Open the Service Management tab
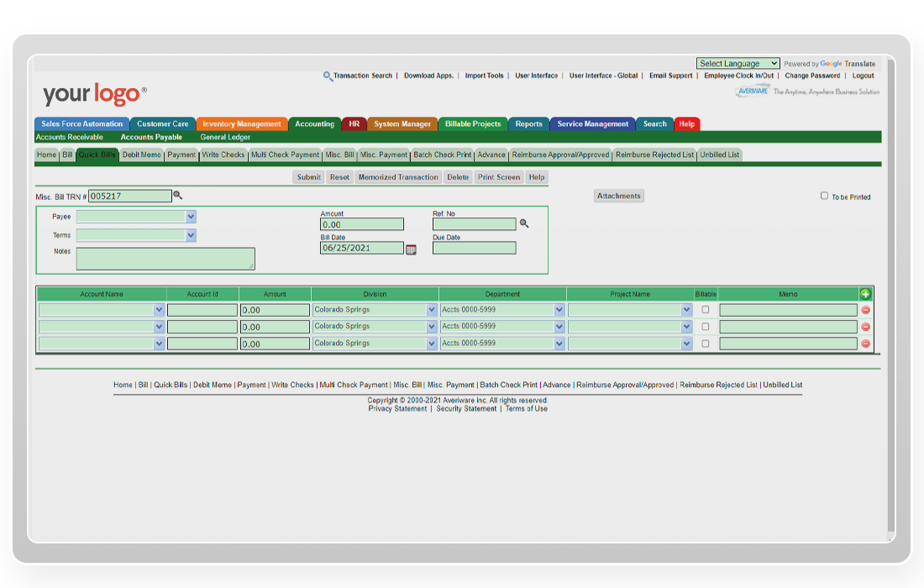Viewport: 924px width, 588px height. (593, 123)
